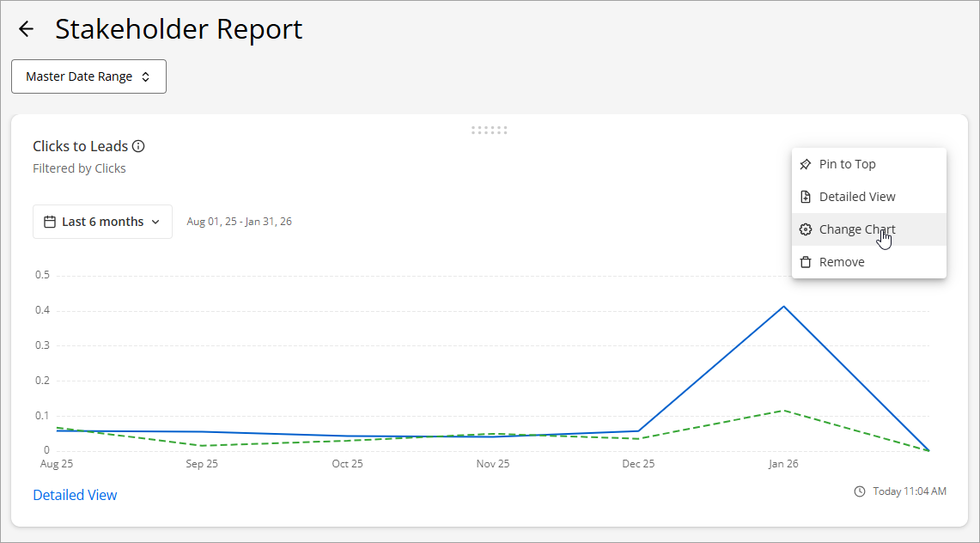Click the pin icon in the context menu
Screen dimensions: 980x543
coord(806,164)
